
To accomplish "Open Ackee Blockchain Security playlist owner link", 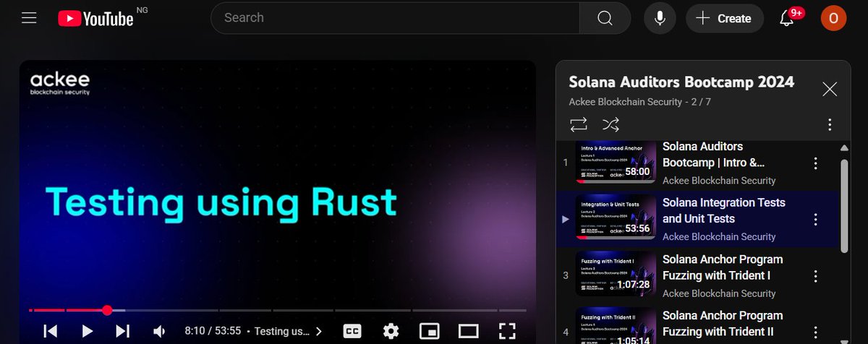I will (625, 102).
